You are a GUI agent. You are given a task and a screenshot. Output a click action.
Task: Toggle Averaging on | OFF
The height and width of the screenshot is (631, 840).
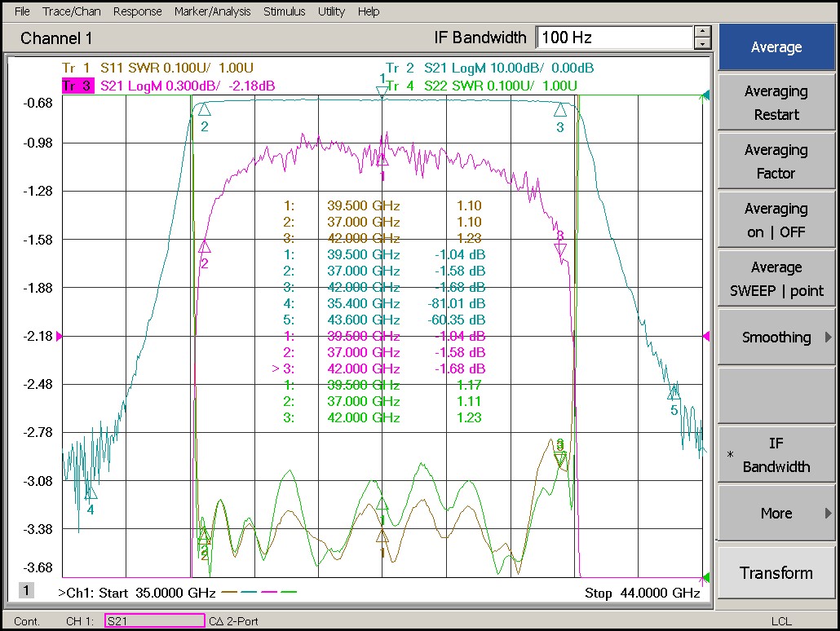(776, 220)
